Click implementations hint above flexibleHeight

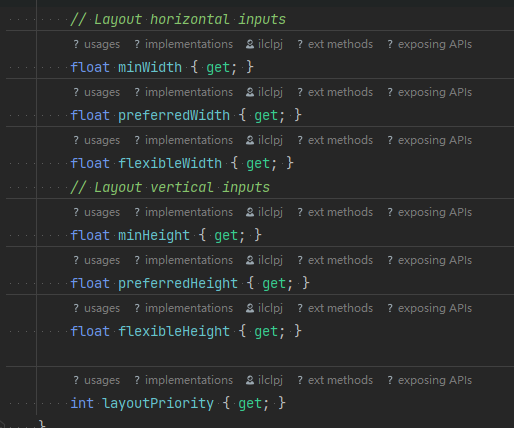tap(184, 308)
